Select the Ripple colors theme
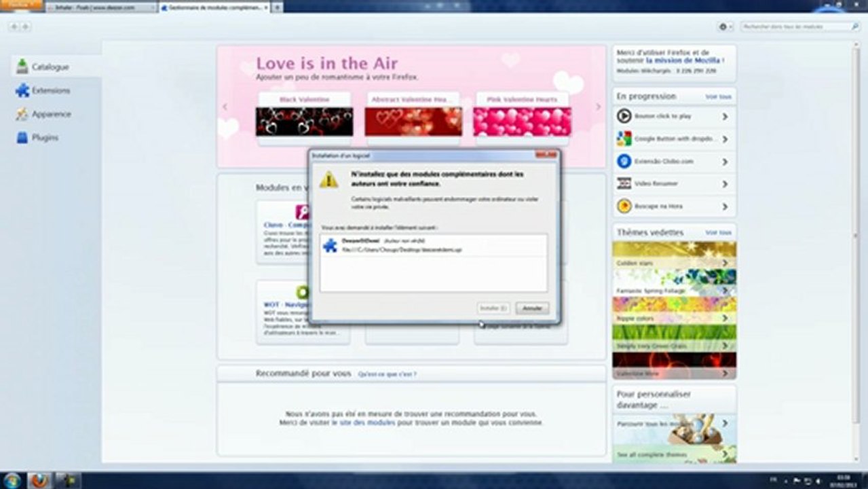This screenshot has height=489, width=868. pos(674,310)
